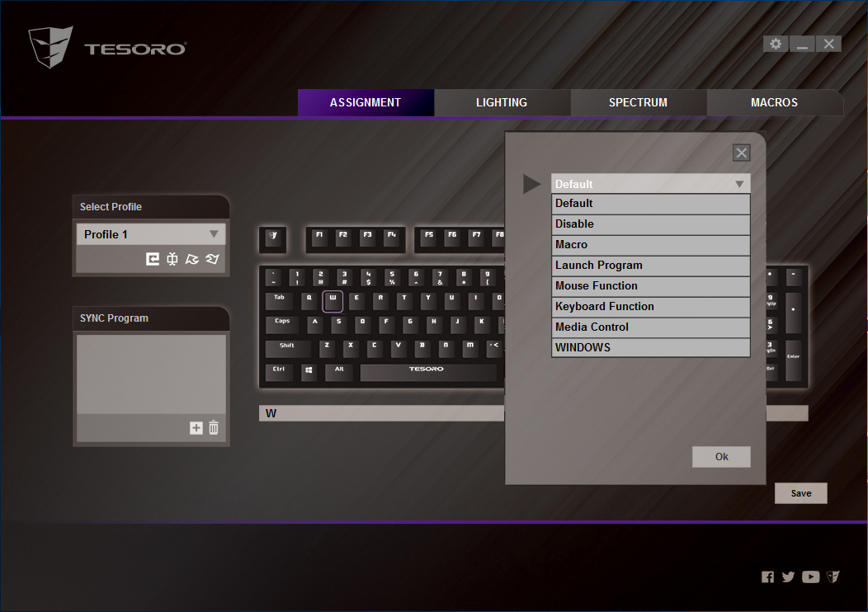Click the Facebook icon in the footer

(768, 577)
